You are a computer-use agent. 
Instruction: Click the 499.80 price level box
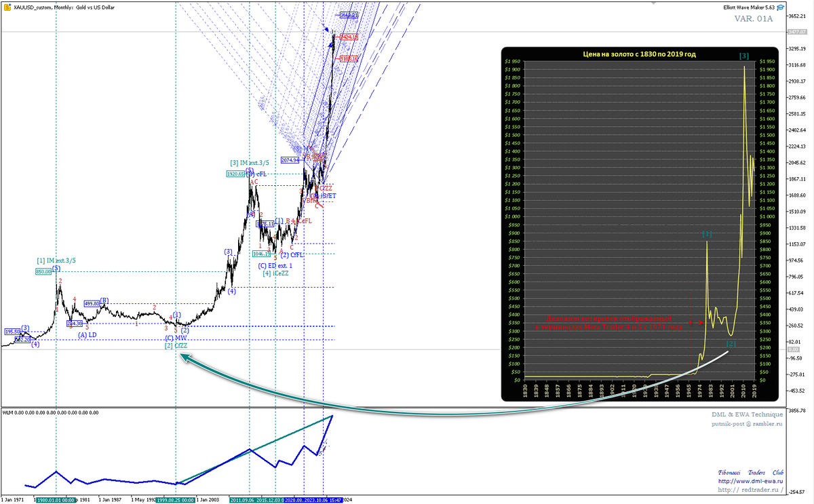point(91,303)
